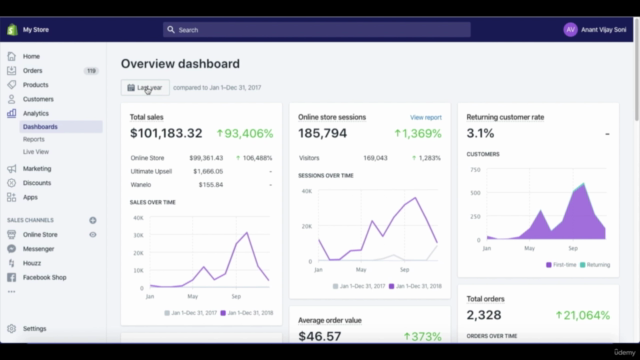This screenshot has height=360, width=640.
Task: Click the 185,794 sessions value
Action: point(322,133)
